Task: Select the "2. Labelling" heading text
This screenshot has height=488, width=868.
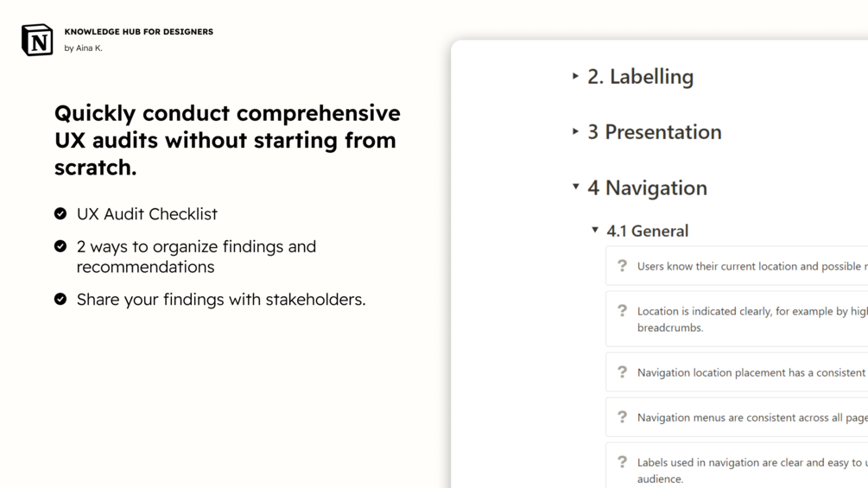Action: coord(640,77)
